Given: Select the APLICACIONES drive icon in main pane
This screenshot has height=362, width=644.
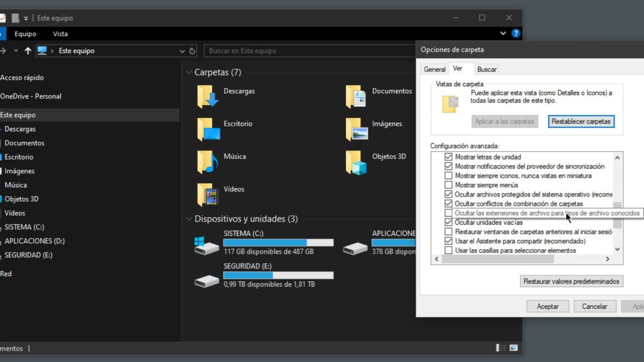Looking at the screenshot, I should [x=355, y=248].
